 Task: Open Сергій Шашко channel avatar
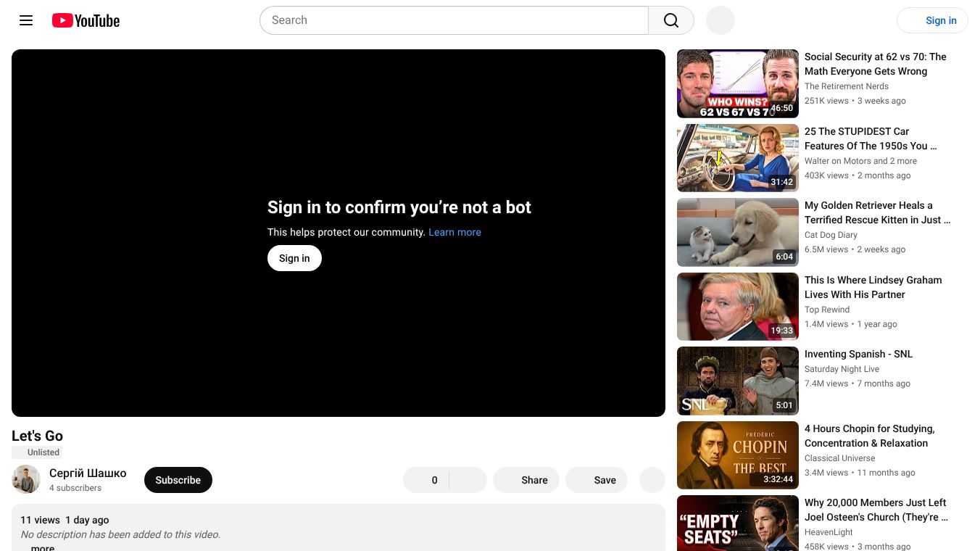[x=26, y=479]
